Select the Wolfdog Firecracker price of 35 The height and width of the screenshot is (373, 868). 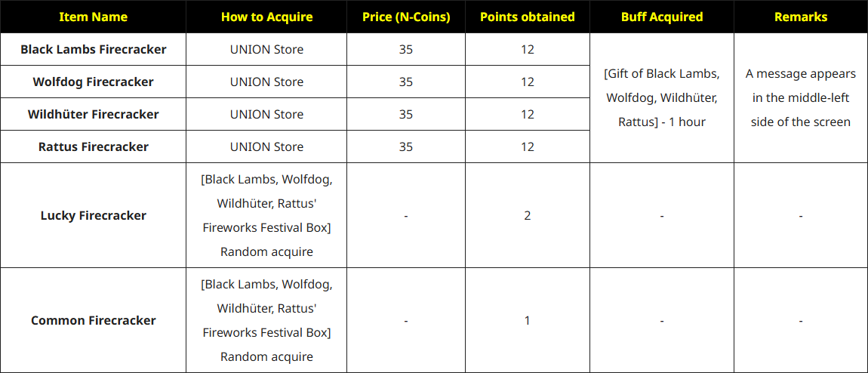[406, 82]
